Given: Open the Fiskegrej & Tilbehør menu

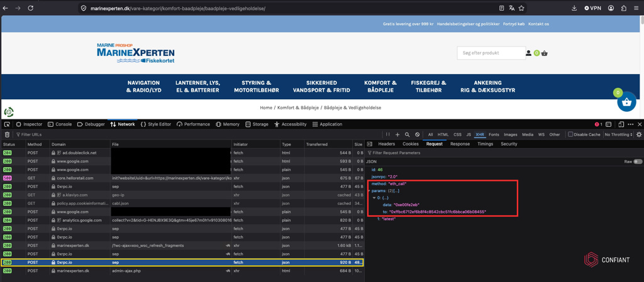Looking at the screenshot, I should pos(428,87).
